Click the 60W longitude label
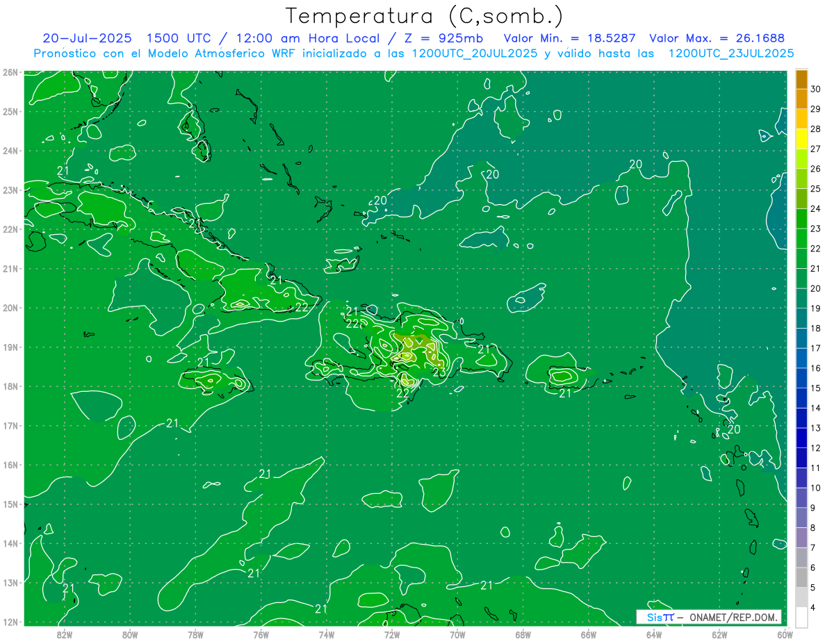Screen dimensions: 834x644 click(785, 634)
